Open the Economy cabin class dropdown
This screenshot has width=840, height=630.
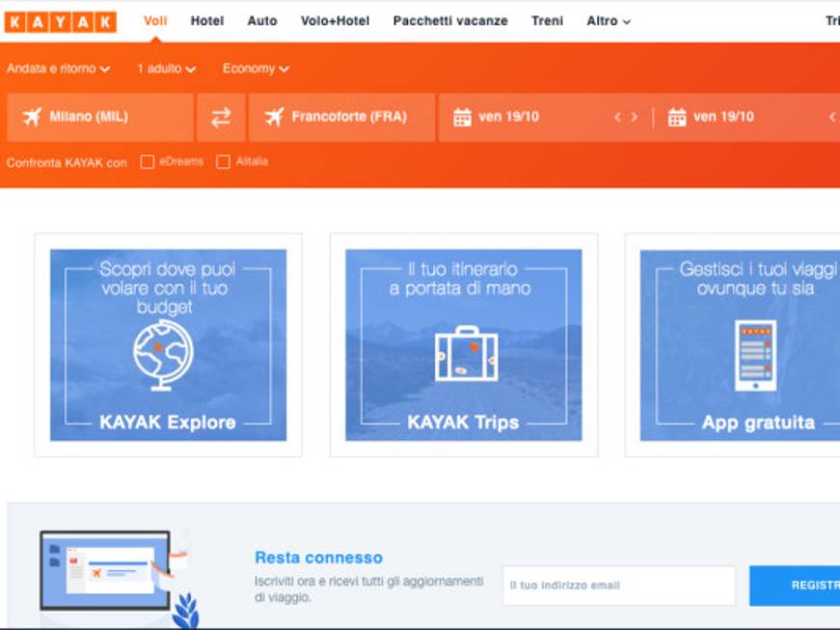click(257, 68)
